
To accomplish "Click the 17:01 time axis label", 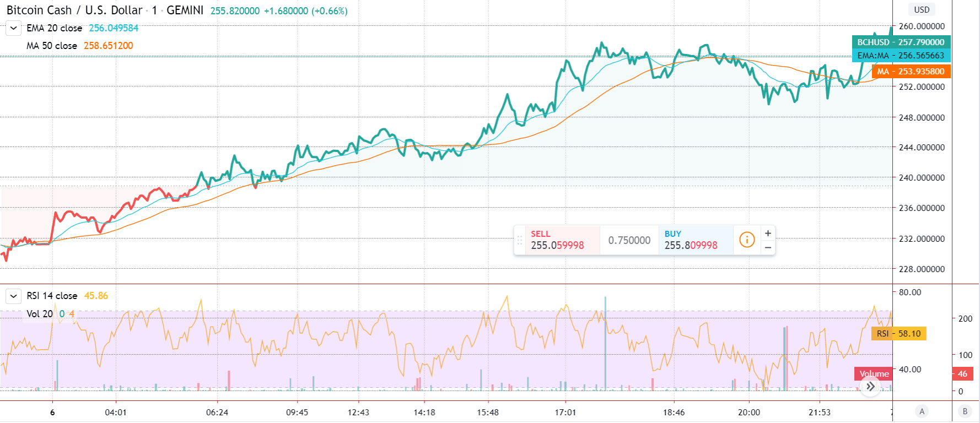I will (566, 412).
